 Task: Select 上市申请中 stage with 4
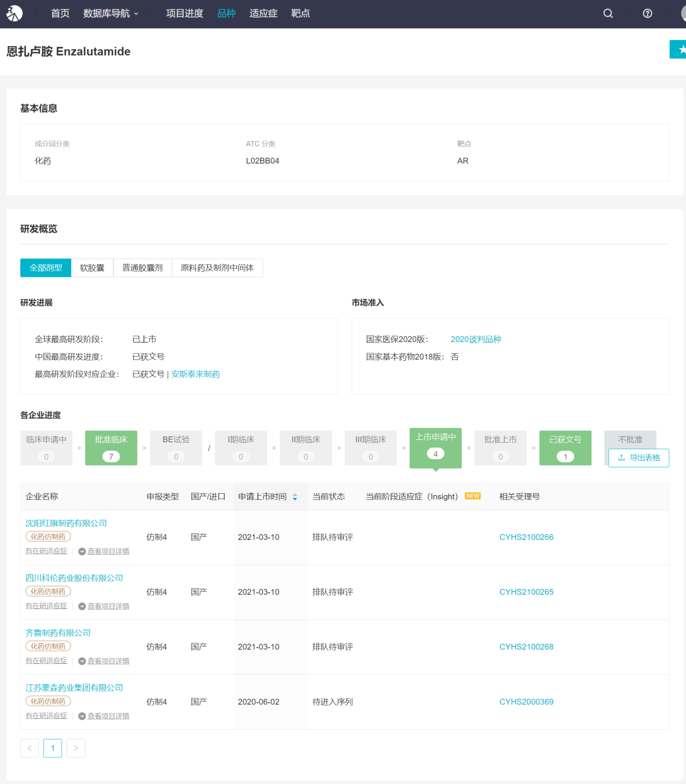click(436, 448)
